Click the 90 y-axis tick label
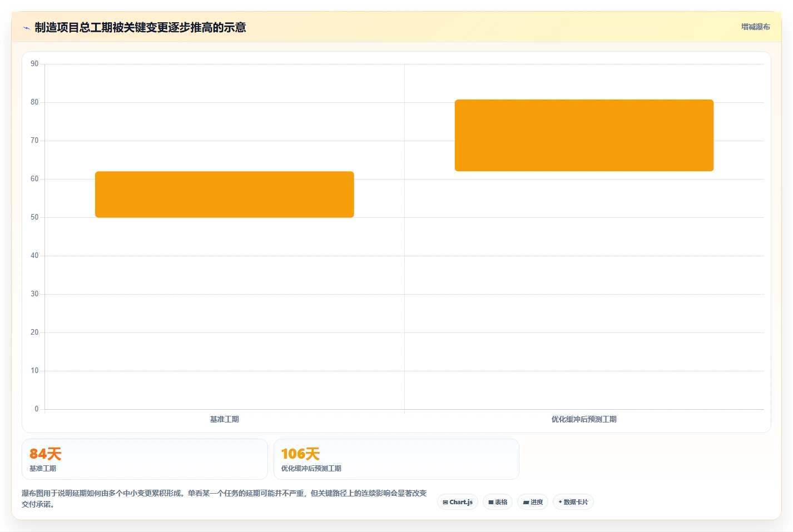This screenshot has height=532, width=793. pyautogui.click(x=34, y=64)
